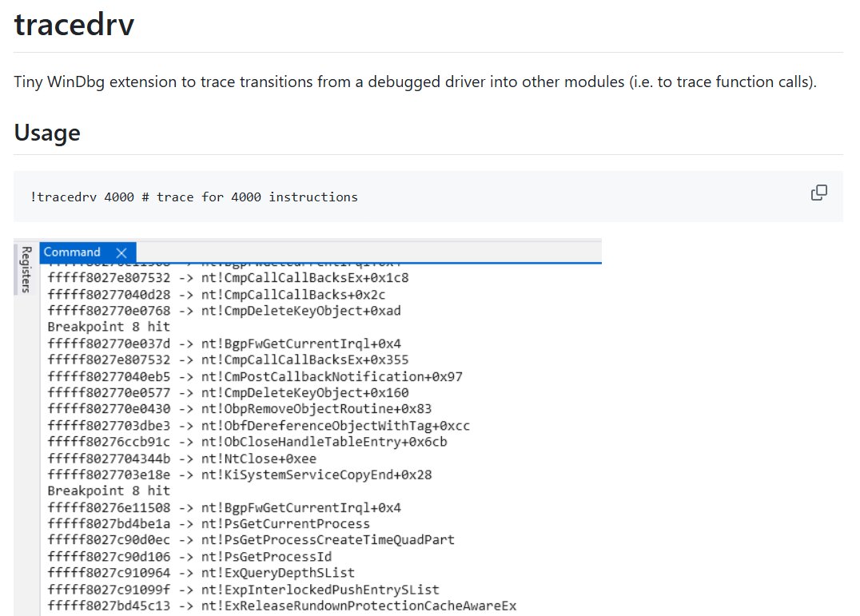Select nt!ObpRemoveObjectRoutine+0x83 line
Image resolution: width=860 pixels, height=616 pixels.
click(x=240, y=409)
